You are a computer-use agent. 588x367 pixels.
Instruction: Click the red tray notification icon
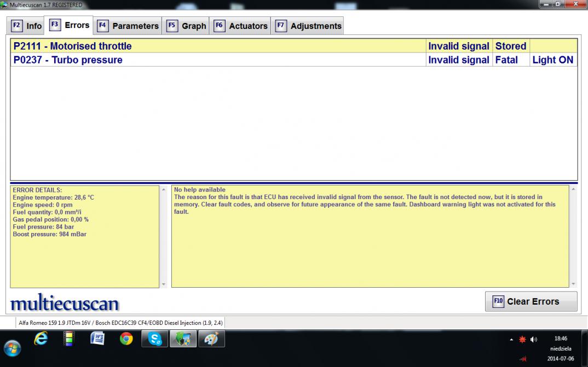[522, 339]
